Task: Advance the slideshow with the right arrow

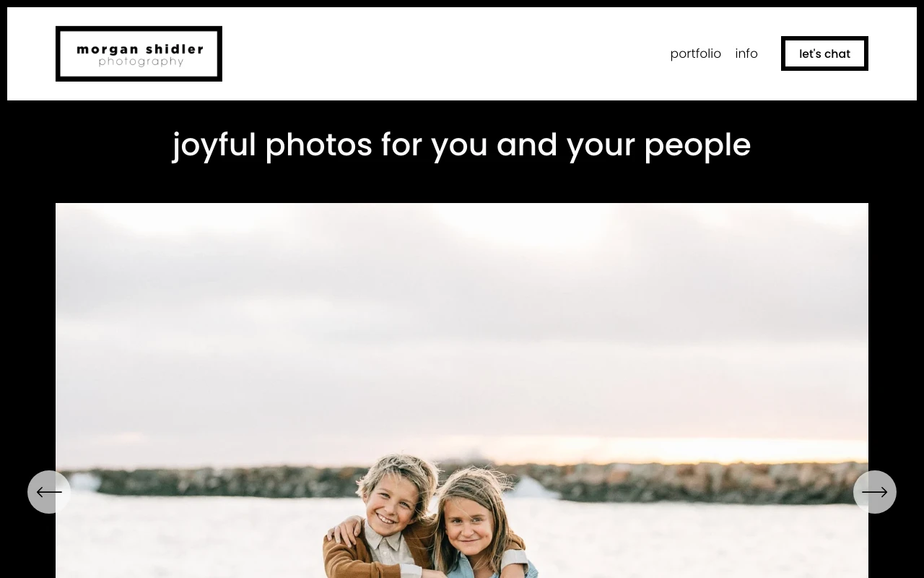Action: (x=875, y=492)
